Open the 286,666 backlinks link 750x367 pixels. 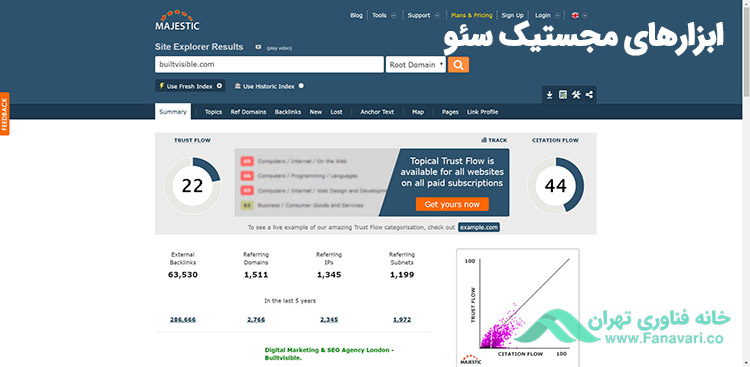tap(183, 320)
